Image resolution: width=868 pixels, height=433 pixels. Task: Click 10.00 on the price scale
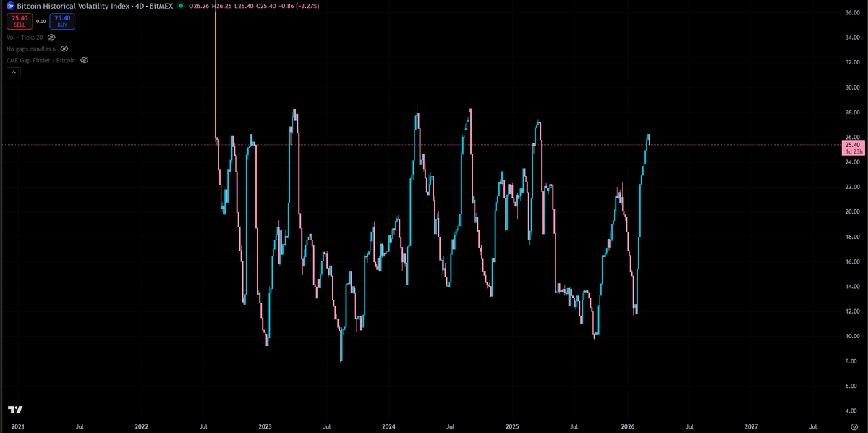tap(852, 337)
